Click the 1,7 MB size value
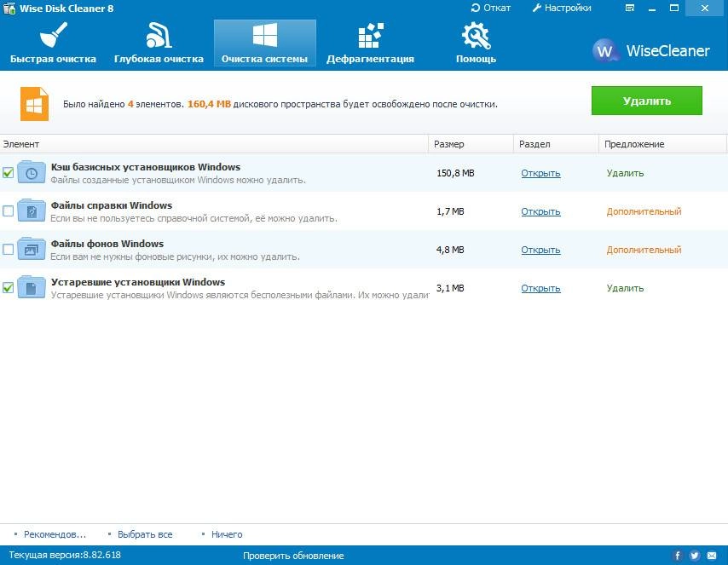Screen dimensions: 728x565 pos(450,211)
